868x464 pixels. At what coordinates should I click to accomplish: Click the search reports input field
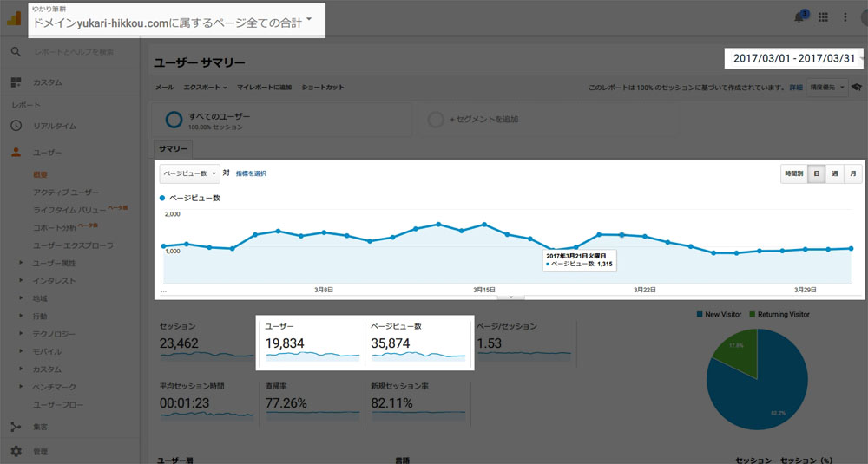[74, 51]
